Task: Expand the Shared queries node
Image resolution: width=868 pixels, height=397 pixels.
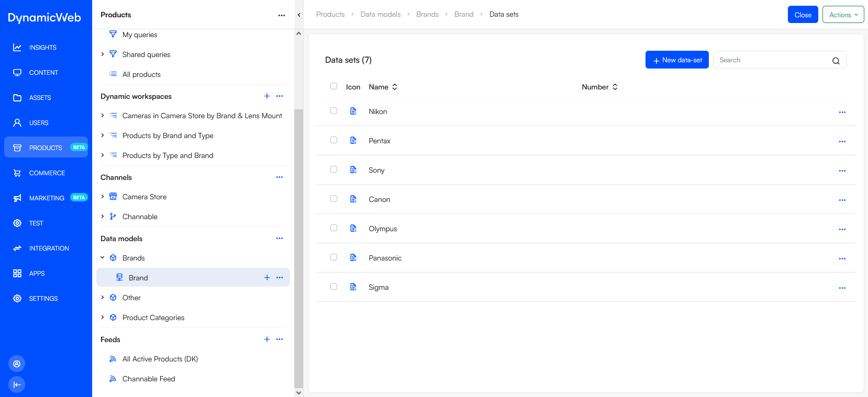Action: point(103,54)
